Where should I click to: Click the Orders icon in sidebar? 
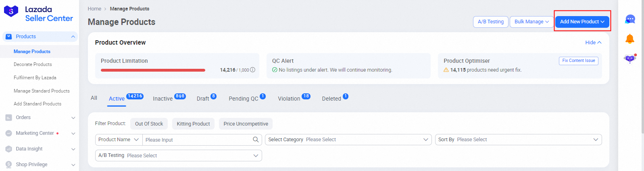pyautogui.click(x=8, y=117)
